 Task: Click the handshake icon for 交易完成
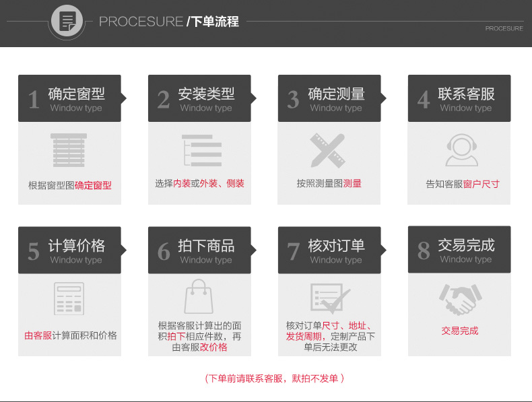460,299
